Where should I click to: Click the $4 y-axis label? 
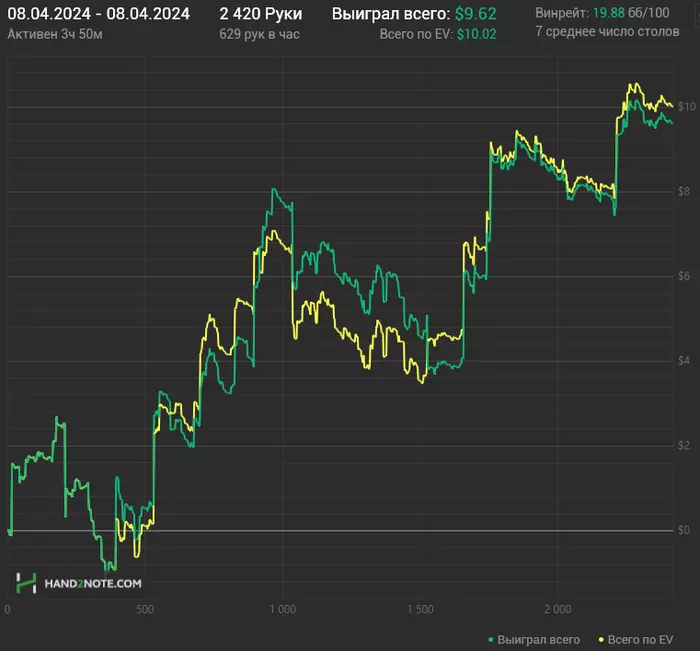pos(684,361)
